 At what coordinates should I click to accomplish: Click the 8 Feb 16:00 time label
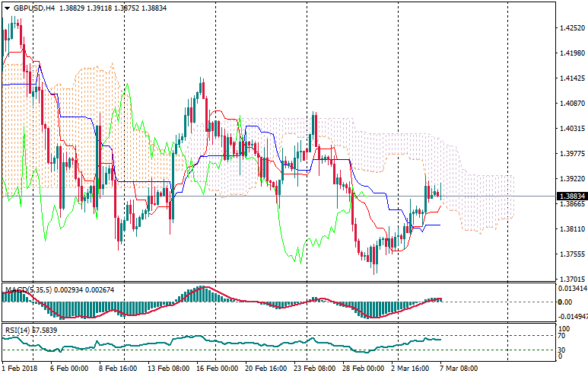(x=119, y=368)
